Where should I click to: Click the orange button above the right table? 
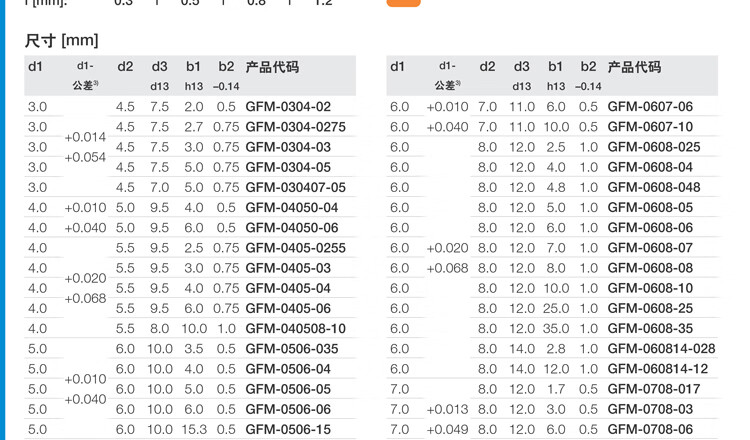pos(403,3)
